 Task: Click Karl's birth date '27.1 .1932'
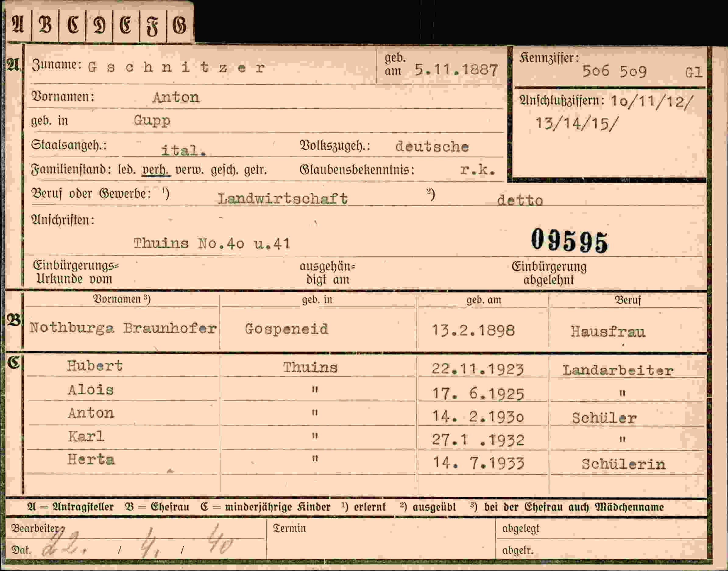478,440
